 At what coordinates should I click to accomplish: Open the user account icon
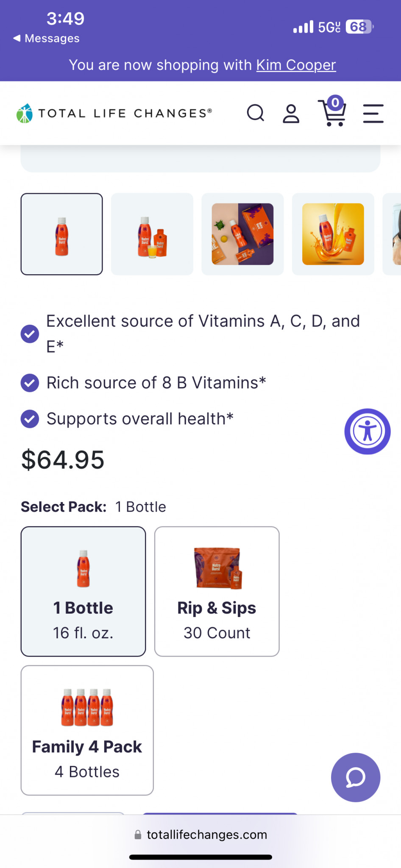[x=291, y=114]
